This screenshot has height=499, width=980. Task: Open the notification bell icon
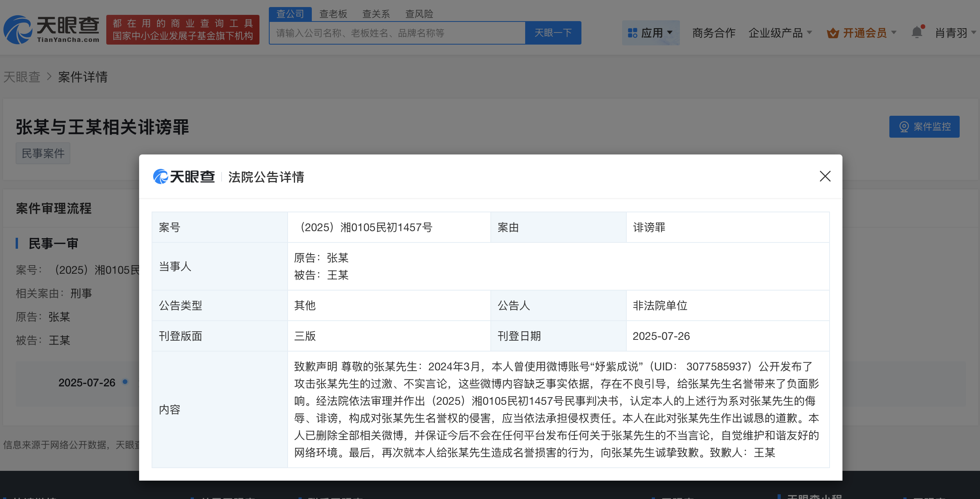(917, 32)
